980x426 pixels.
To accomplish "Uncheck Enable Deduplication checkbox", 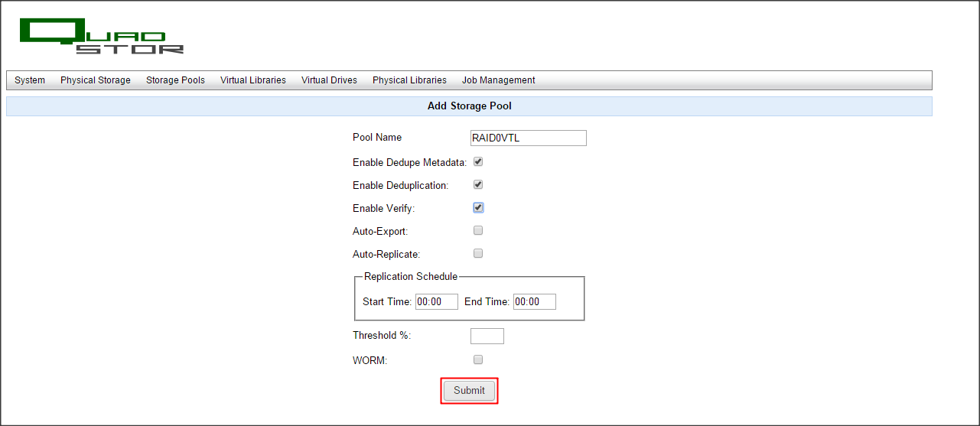I will (x=478, y=185).
